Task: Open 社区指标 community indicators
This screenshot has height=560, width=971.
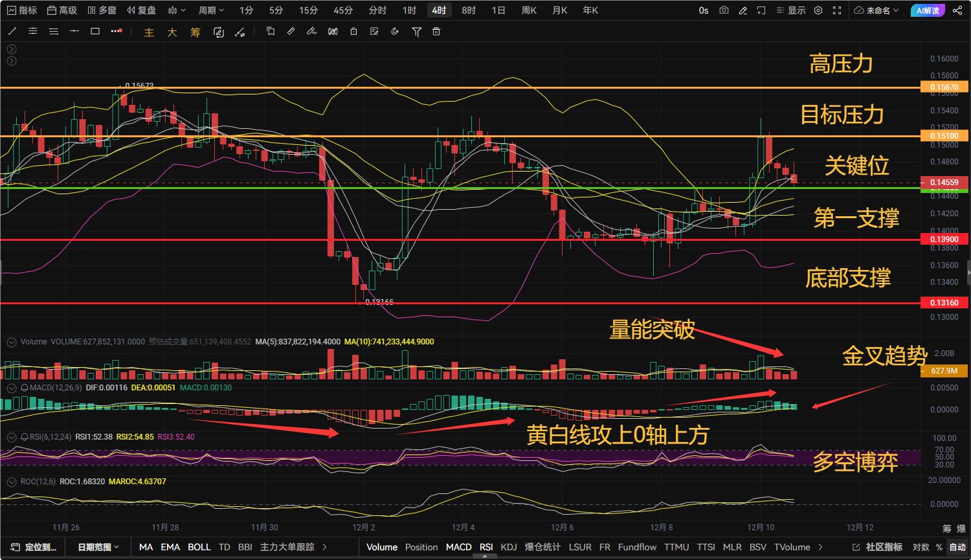Action: pyautogui.click(x=877, y=547)
